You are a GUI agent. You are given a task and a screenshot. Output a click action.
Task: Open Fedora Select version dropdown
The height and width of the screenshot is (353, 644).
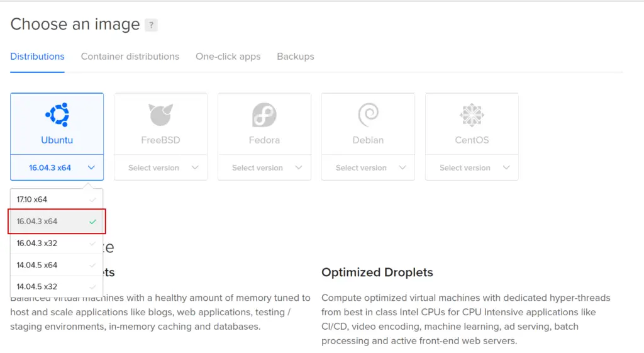coord(264,167)
